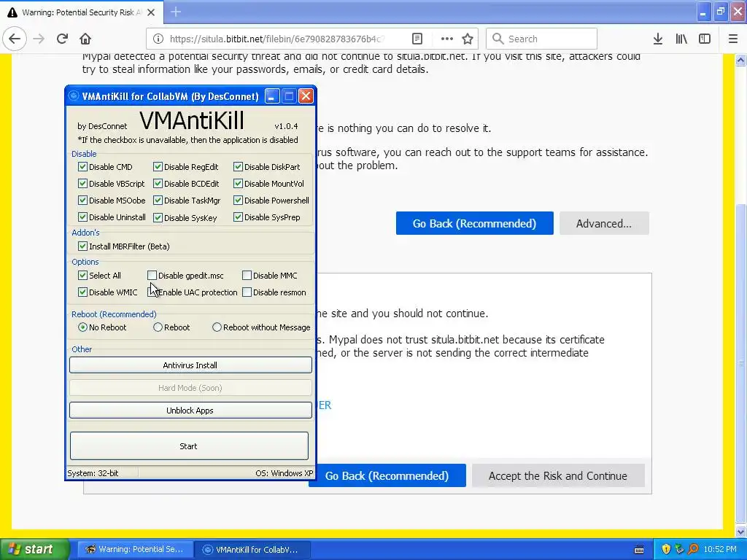Click the keyboard icon in the taskbar
Viewport: 747px width, 560px height.
pos(639,550)
